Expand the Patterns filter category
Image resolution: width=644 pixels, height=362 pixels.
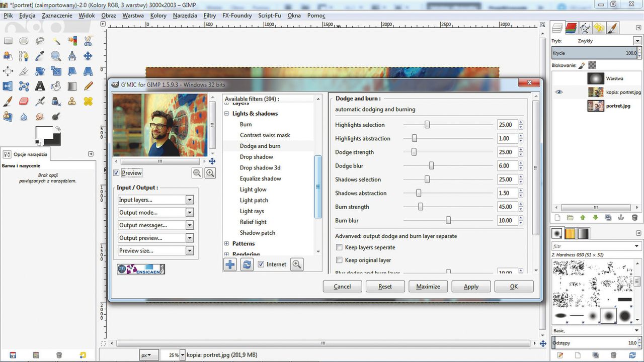point(227,243)
